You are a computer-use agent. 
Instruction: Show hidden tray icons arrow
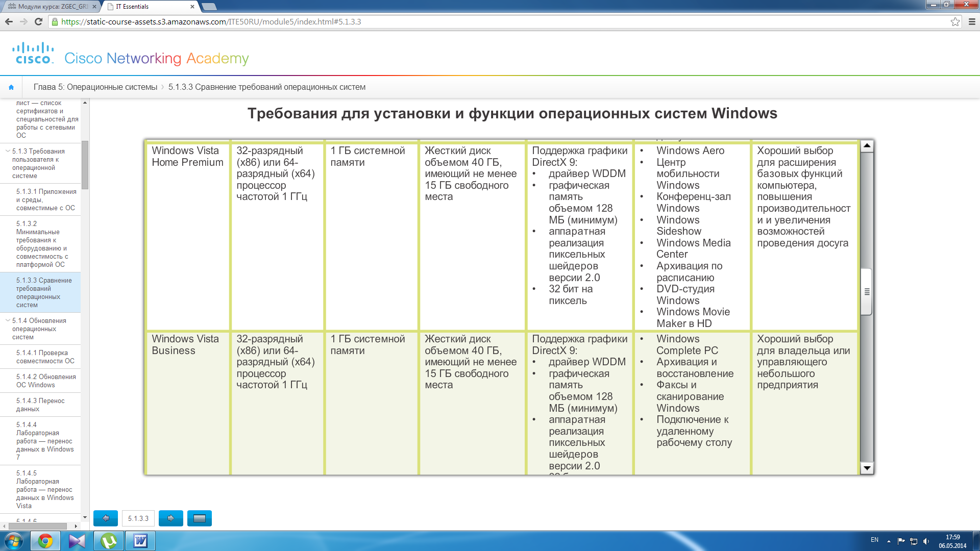coord(889,541)
